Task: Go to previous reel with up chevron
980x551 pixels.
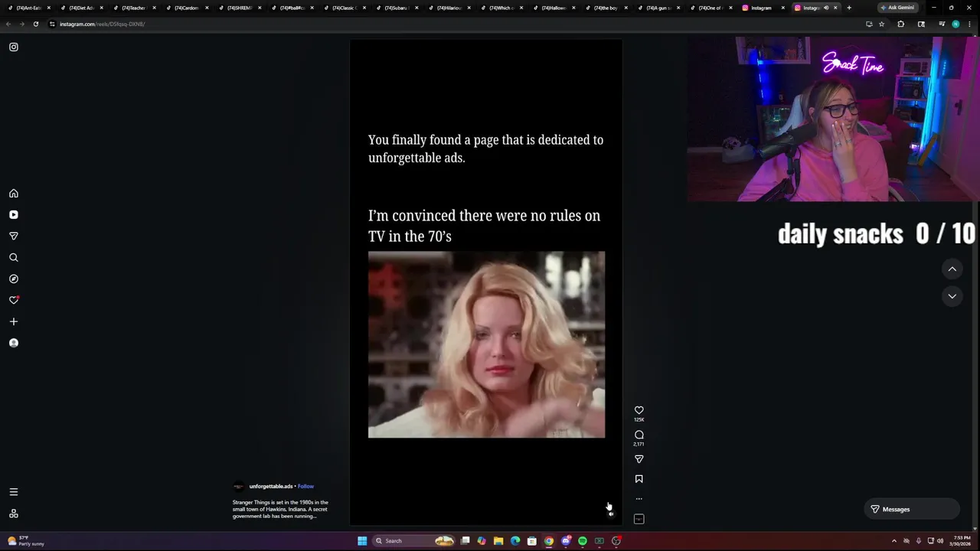Action: (952, 269)
